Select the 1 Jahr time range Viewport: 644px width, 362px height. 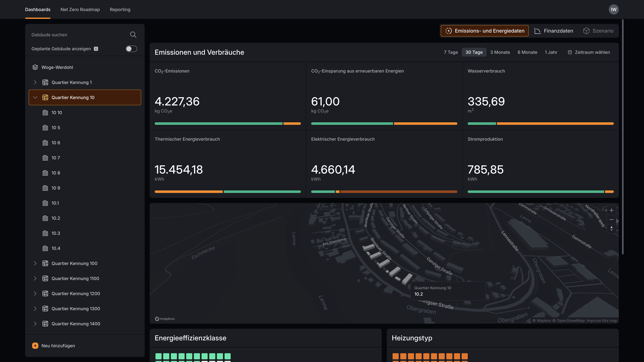pos(551,52)
